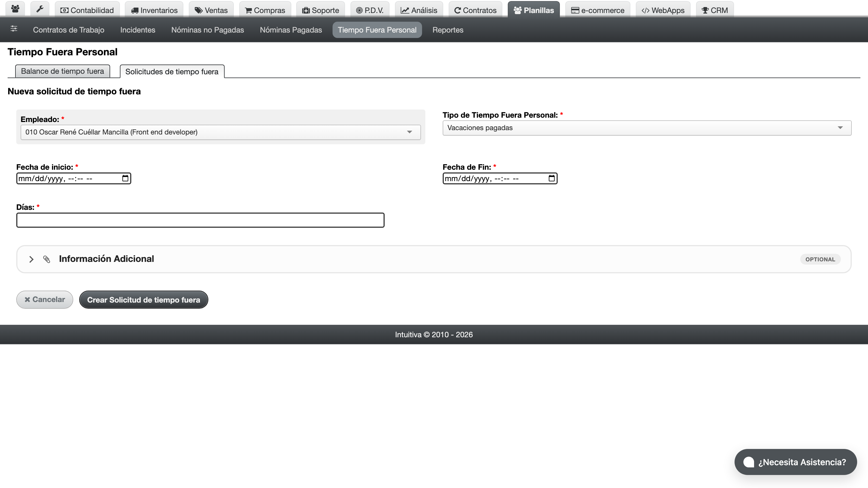Image resolution: width=868 pixels, height=488 pixels.
Task: Open the Soporte module tab
Action: [x=320, y=10]
